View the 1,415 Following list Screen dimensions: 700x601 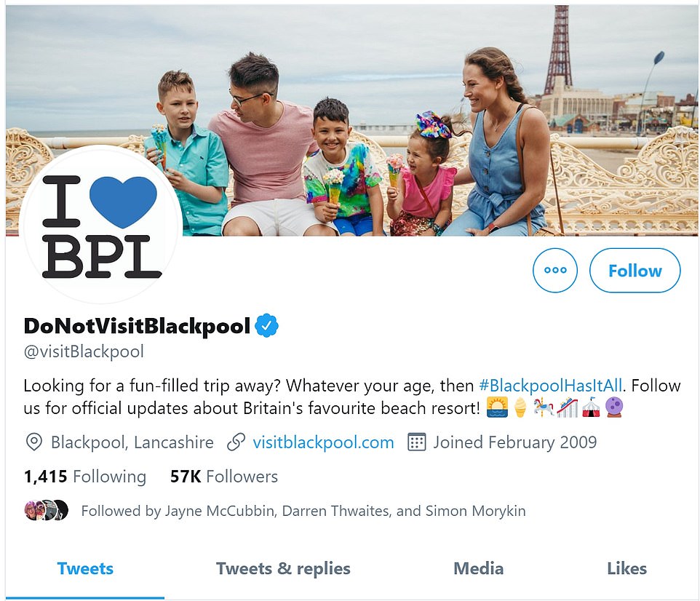pos(84,477)
